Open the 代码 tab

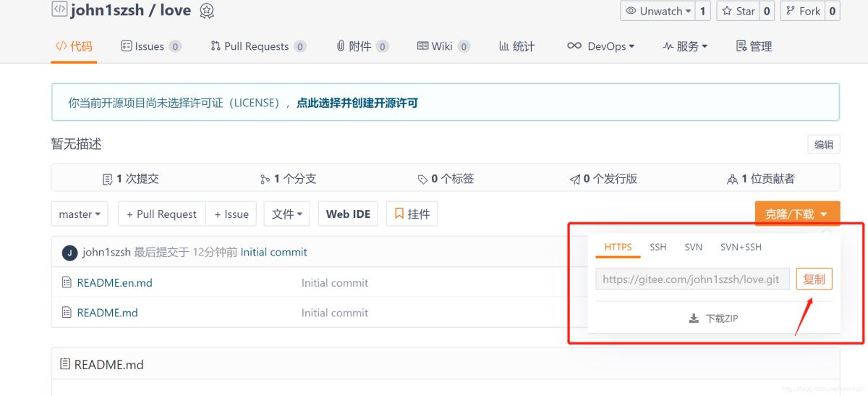click(x=74, y=46)
